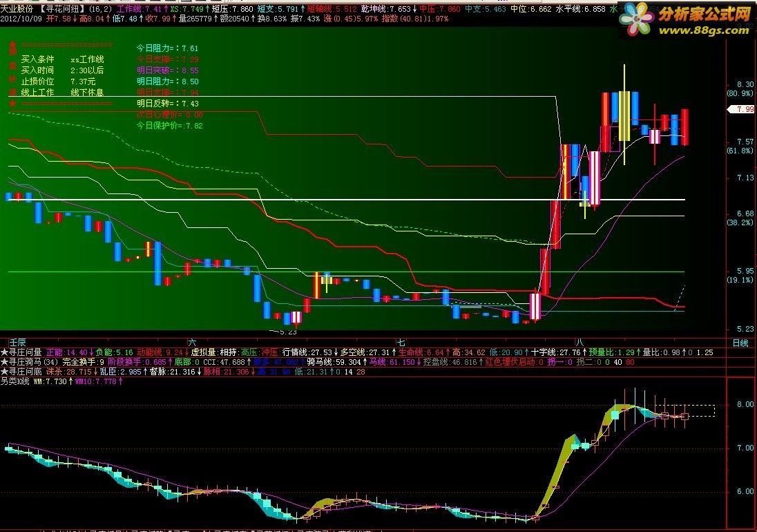The width and height of the screenshot is (757, 532).
Task: Click the 十字线:27.76 value
Action: click(x=559, y=352)
